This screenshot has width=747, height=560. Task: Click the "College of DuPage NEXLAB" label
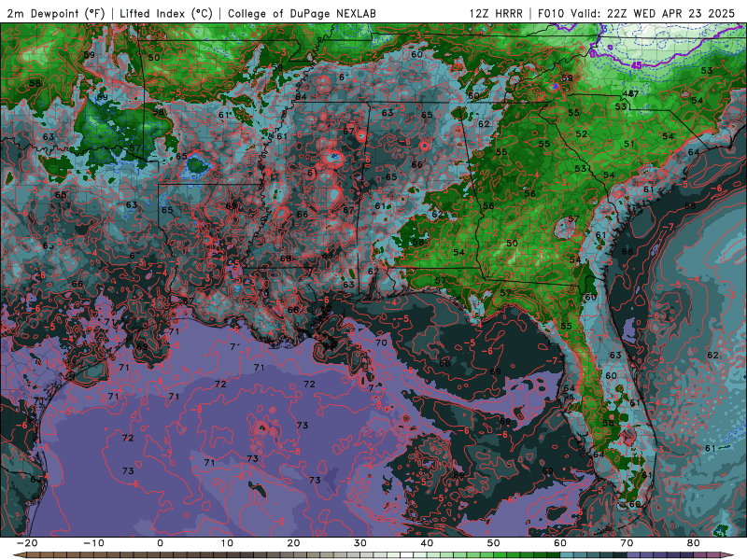point(302,14)
